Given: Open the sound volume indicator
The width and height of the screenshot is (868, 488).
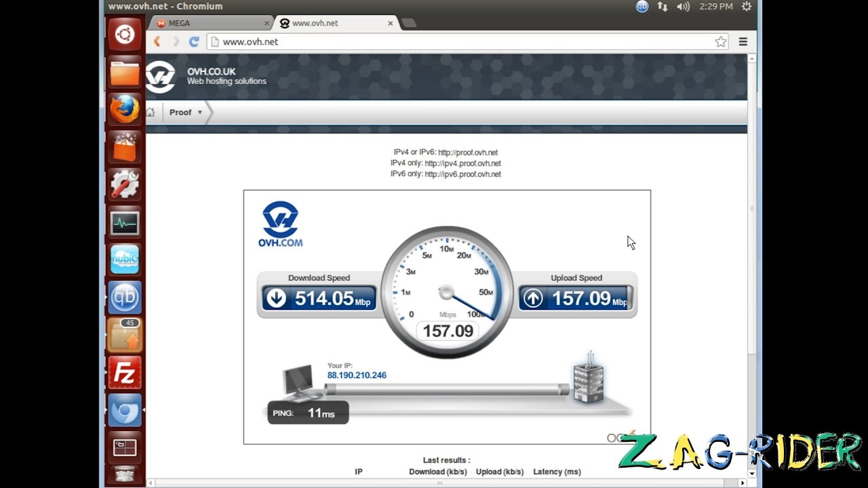Looking at the screenshot, I should pyautogui.click(x=683, y=7).
